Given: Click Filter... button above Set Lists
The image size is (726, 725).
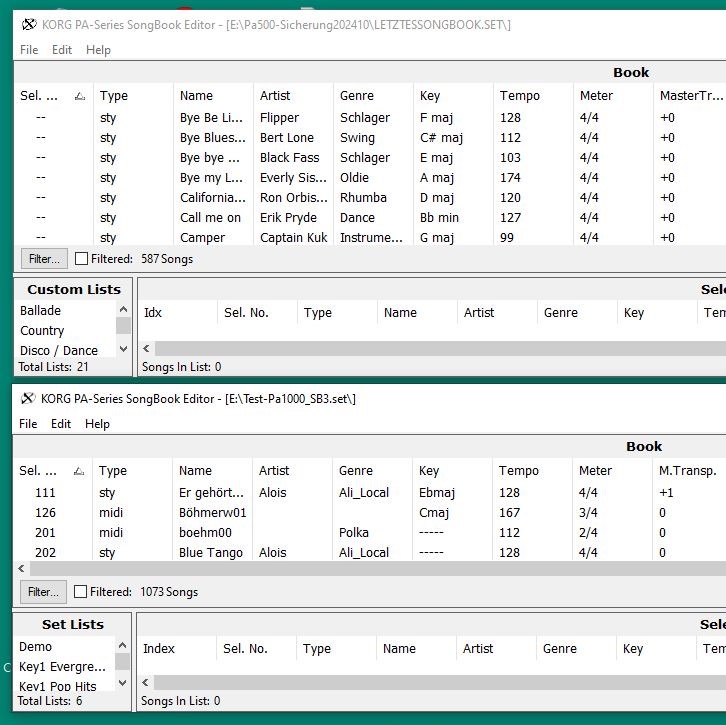Looking at the screenshot, I should tap(43, 592).
